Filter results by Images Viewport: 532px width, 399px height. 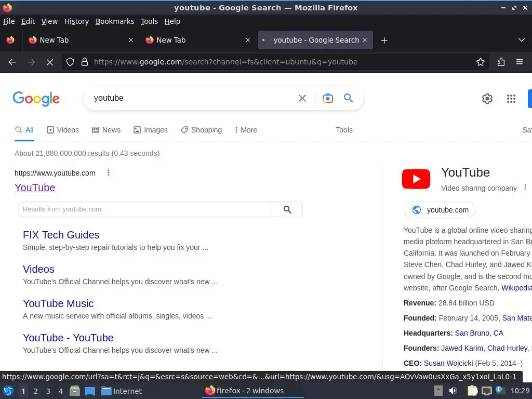151,130
